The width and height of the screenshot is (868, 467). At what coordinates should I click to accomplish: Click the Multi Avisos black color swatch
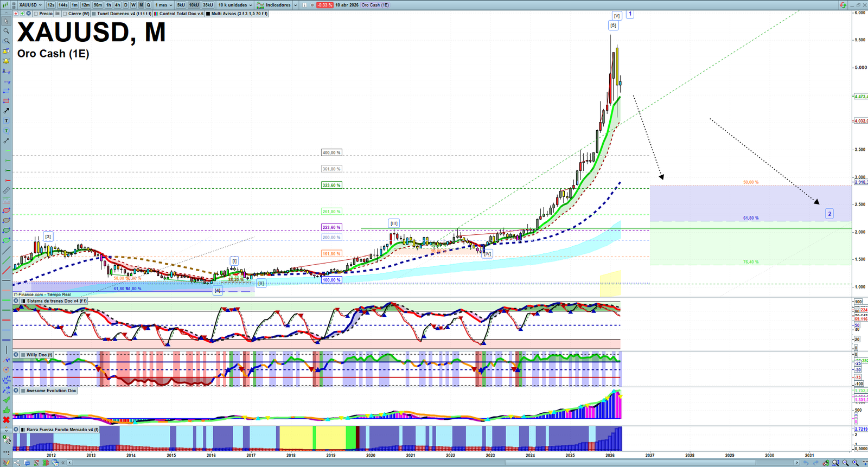208,14
